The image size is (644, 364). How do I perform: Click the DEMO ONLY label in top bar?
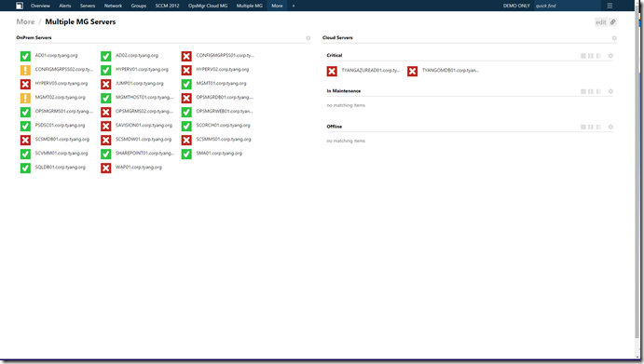pos(516,6)
